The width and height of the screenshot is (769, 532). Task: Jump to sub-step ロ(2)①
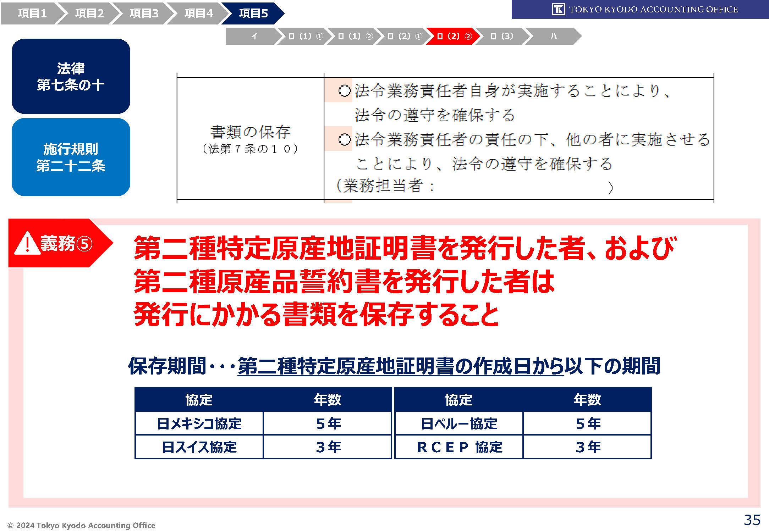click(x=405, y=36)
